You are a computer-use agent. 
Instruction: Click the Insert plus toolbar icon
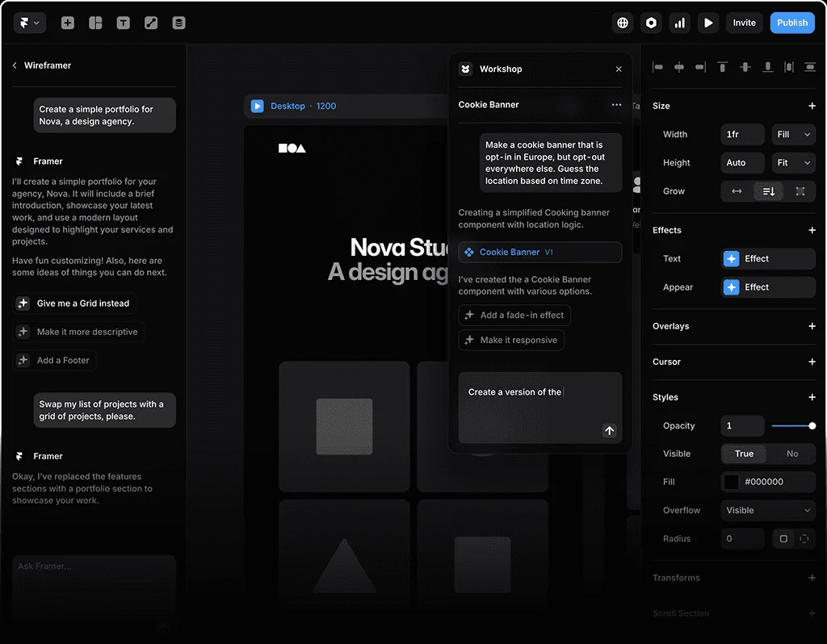(68, 23)
